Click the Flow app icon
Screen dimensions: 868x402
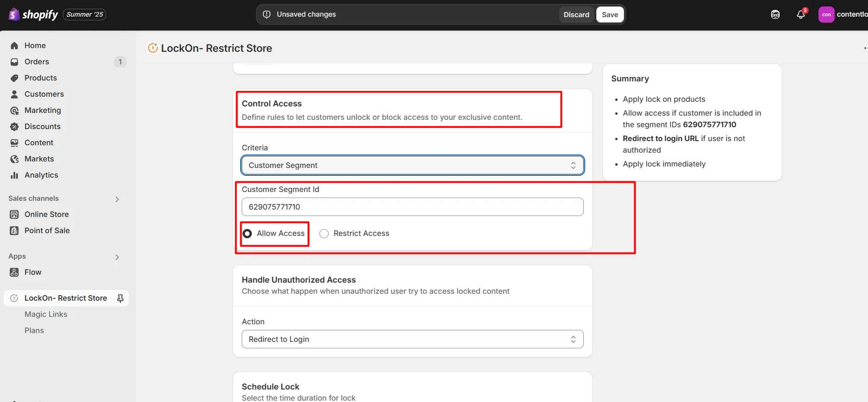click(14, 272)
